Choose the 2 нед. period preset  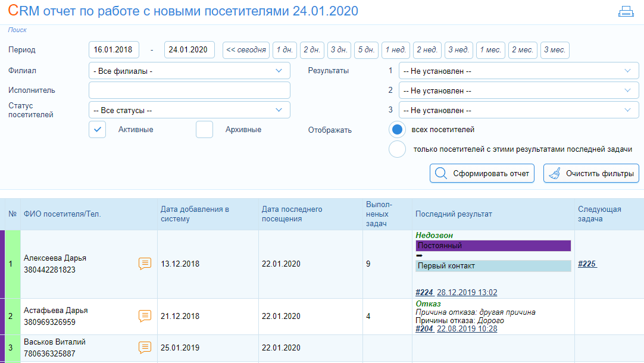pyautogui.click(x=427, y=50)
